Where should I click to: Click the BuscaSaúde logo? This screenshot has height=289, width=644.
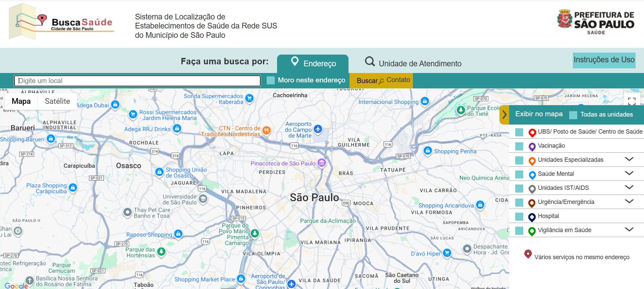tap(61, 22)
